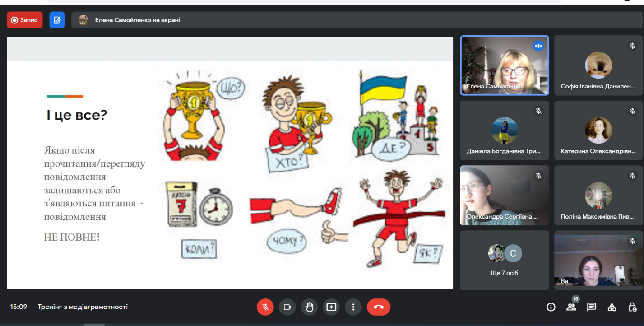
Task: Raise hand using the hand button
Action: [309, 307]
